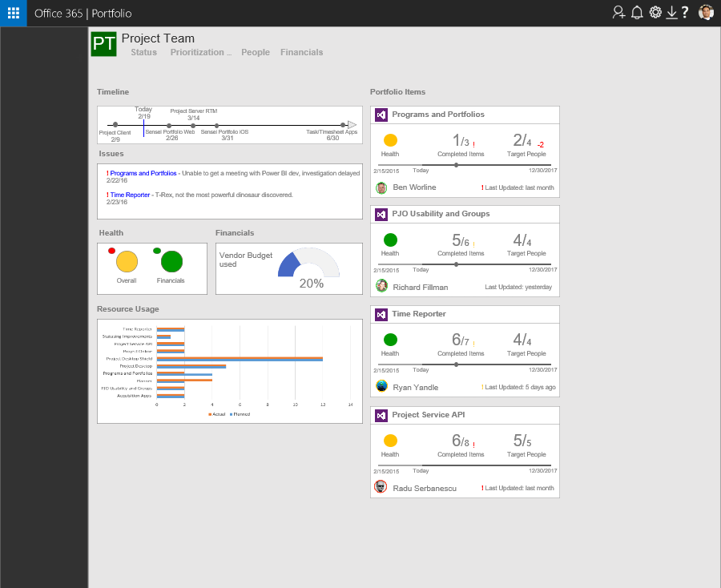The height and width of the screenshot is (588, 721).
Task: Click Sensei Portfolio Web 2/26 milestone
Action: [x=169, y=126]
